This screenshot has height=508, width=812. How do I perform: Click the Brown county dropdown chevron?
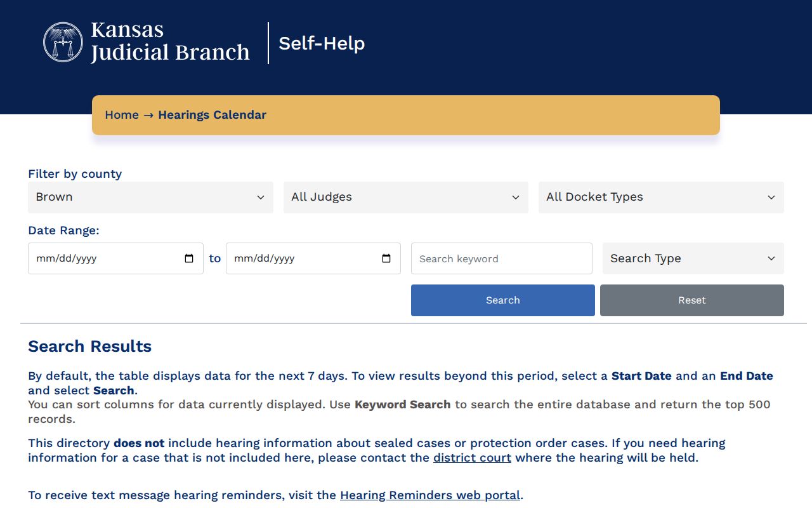point(260,197)
